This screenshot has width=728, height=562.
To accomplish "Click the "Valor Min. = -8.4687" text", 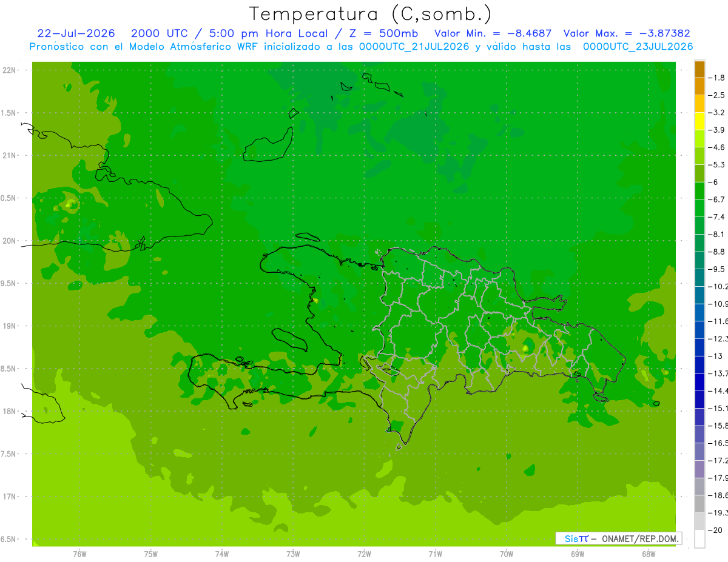I will pos(493,33).
